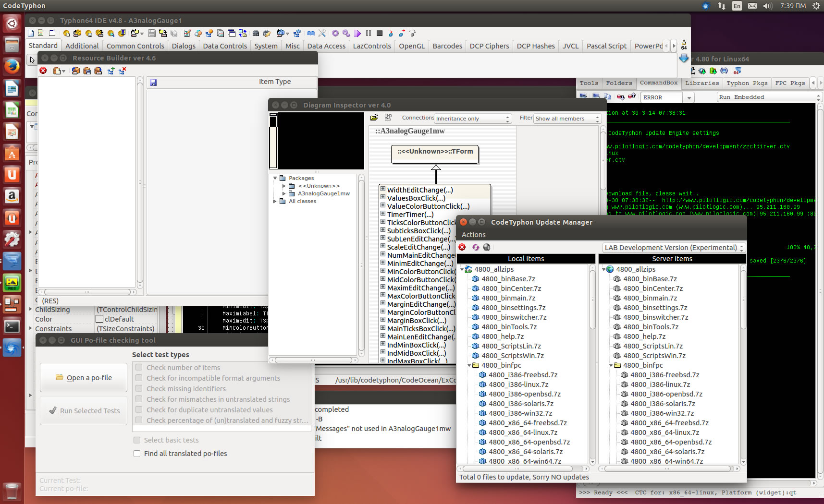Click the Pause icon in IDE toolbar
The width and height of the screenshot is (824, 504).
click(369, 33)
